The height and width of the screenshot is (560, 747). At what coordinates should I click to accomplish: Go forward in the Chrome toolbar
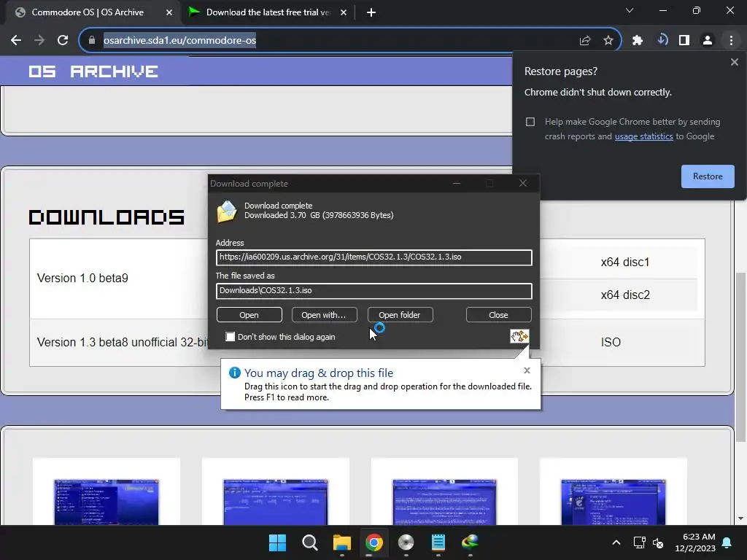39,41
